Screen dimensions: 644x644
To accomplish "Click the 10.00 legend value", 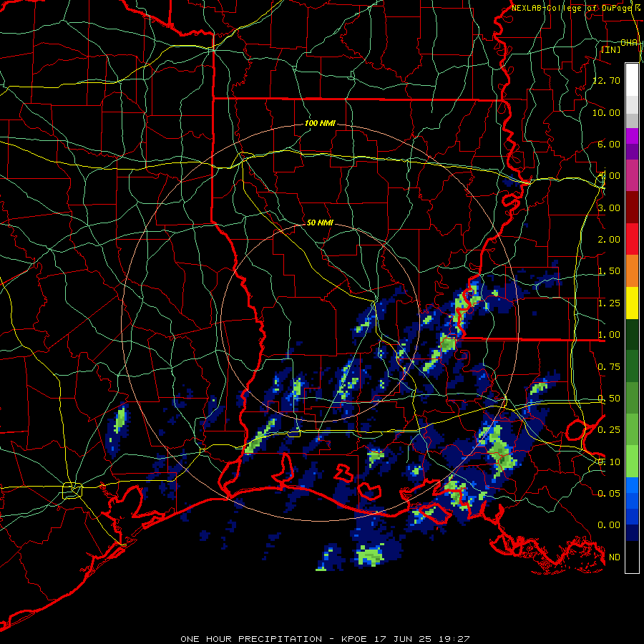I will tap(606, 112).
